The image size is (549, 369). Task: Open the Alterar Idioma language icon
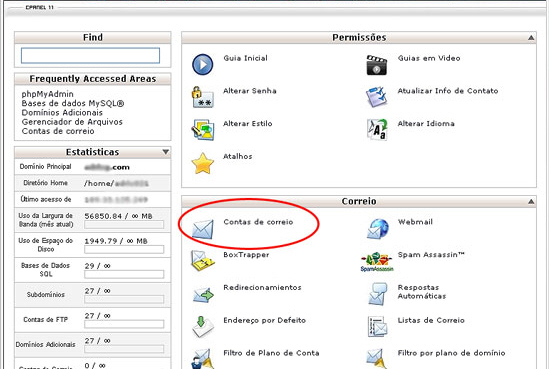click(377, 130)
